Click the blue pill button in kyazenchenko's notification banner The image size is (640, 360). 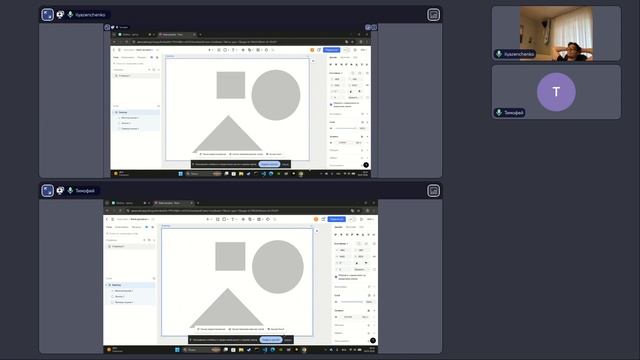click(x=269, y=164)
